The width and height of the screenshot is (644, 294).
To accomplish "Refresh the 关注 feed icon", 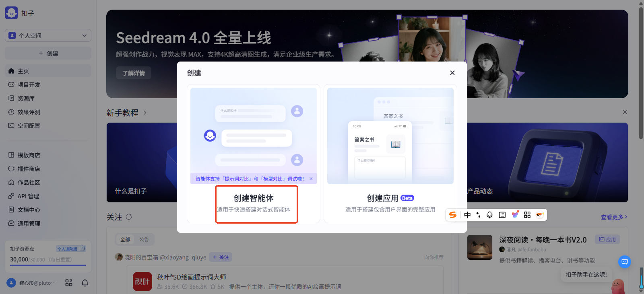I will coord(129,217).
